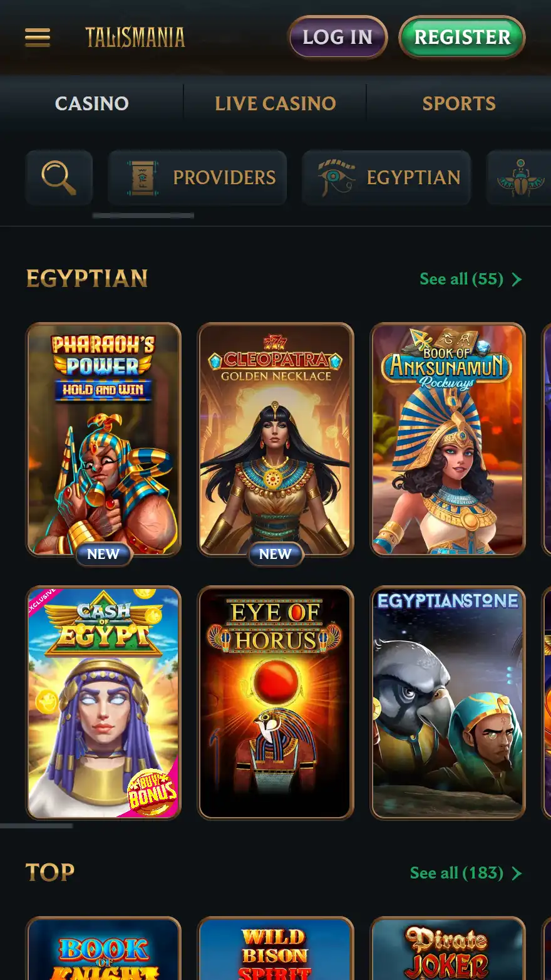Click the category bar horizontal scroll indicator
The height and width of the screenshot is (980, 551).
click(x=143, y=216)
